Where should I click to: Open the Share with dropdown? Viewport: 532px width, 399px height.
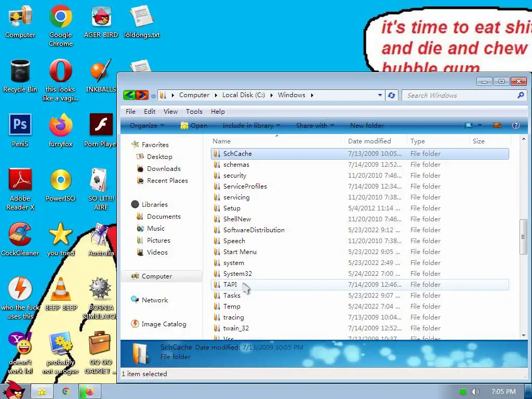[x=315, y=126]
